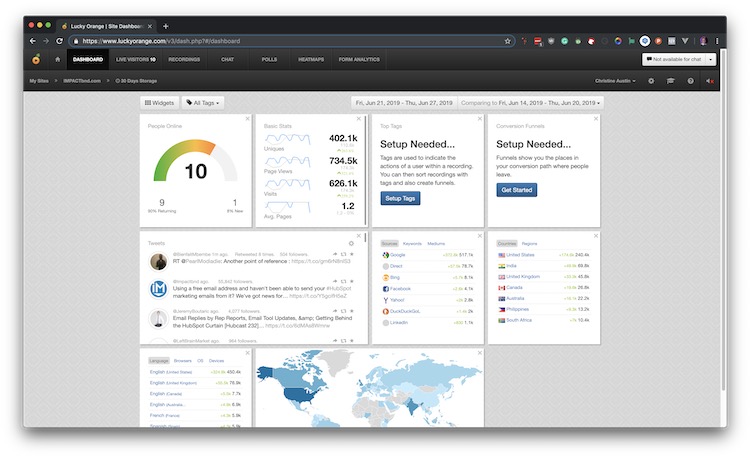Click the Google source row
Viewport: 750px width, 458px height.
point(428,255)
